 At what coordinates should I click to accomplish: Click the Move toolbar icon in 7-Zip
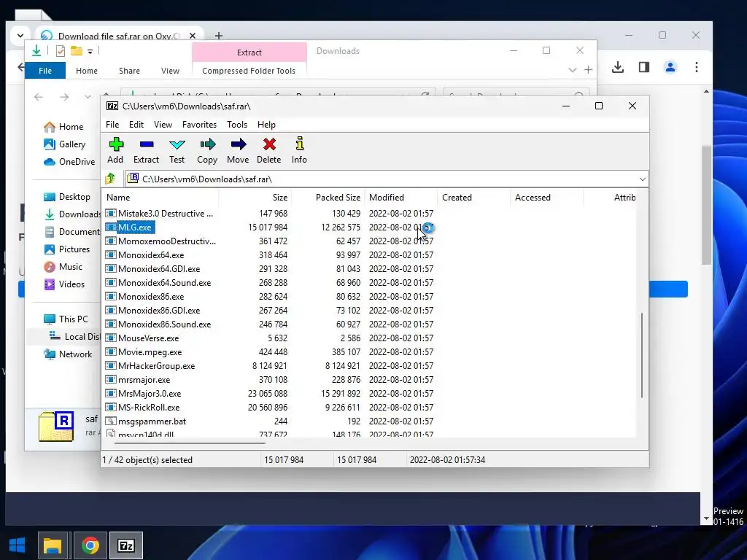[238, 150]
